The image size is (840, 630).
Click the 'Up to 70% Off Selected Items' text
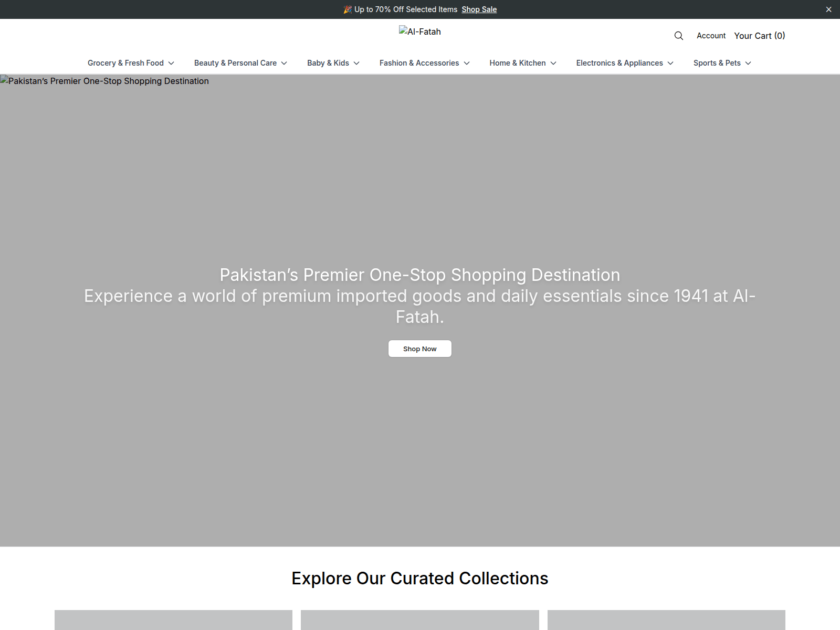coord(406,9)
